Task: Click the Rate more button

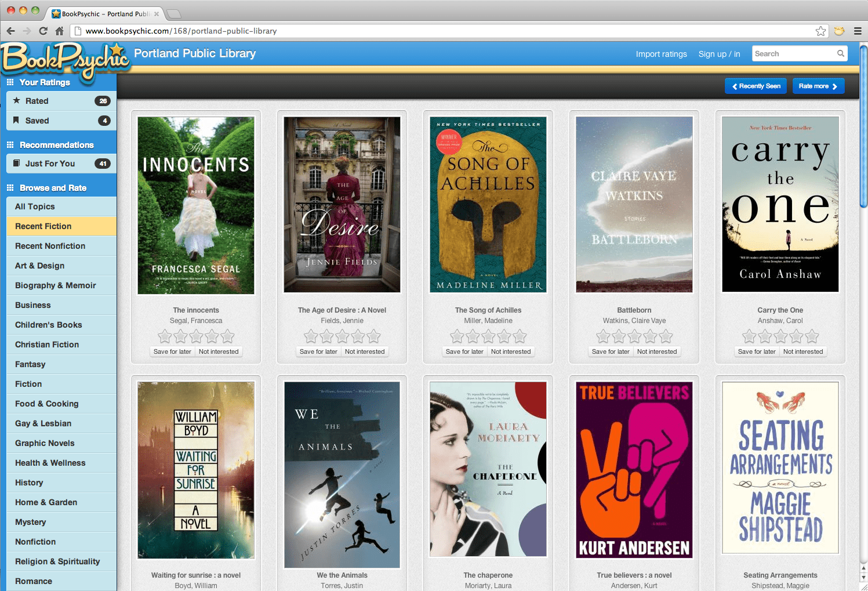Action: click(x=818, y=86)
